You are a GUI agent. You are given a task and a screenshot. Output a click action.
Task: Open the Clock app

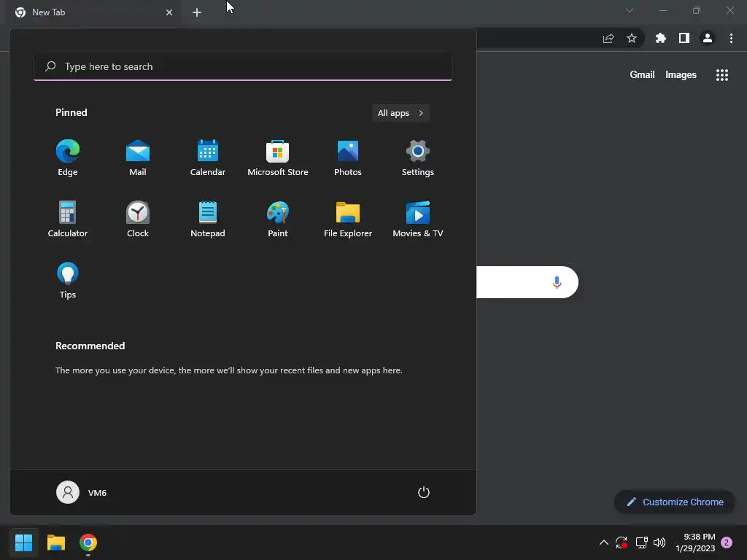tap(138, 219)
